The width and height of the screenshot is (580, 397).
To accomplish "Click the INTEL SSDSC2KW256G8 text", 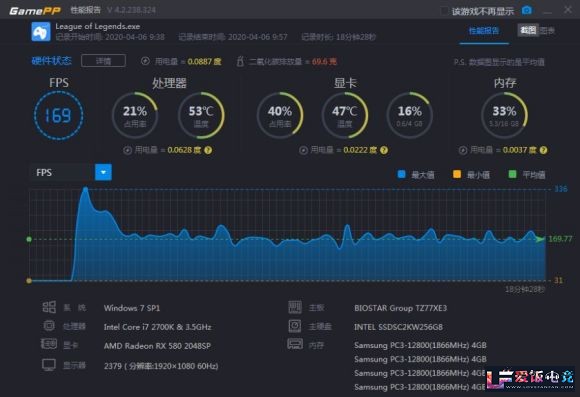I will coord(398,327).
